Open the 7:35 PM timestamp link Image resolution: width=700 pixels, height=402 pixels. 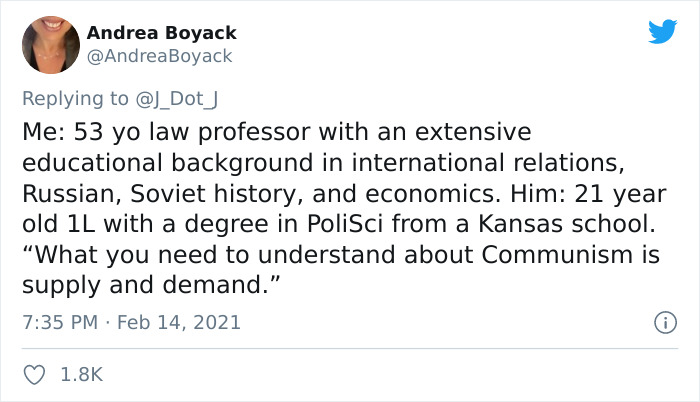coord(59,323)
